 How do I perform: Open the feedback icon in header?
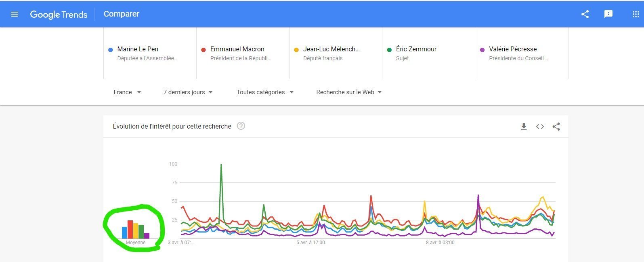(x=608, y=14)
